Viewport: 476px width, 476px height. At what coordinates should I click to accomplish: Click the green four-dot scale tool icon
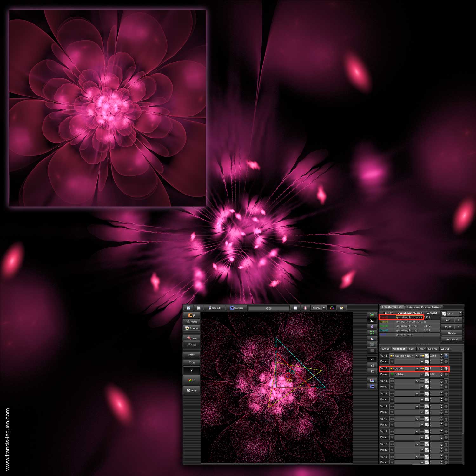coord(372,333)
